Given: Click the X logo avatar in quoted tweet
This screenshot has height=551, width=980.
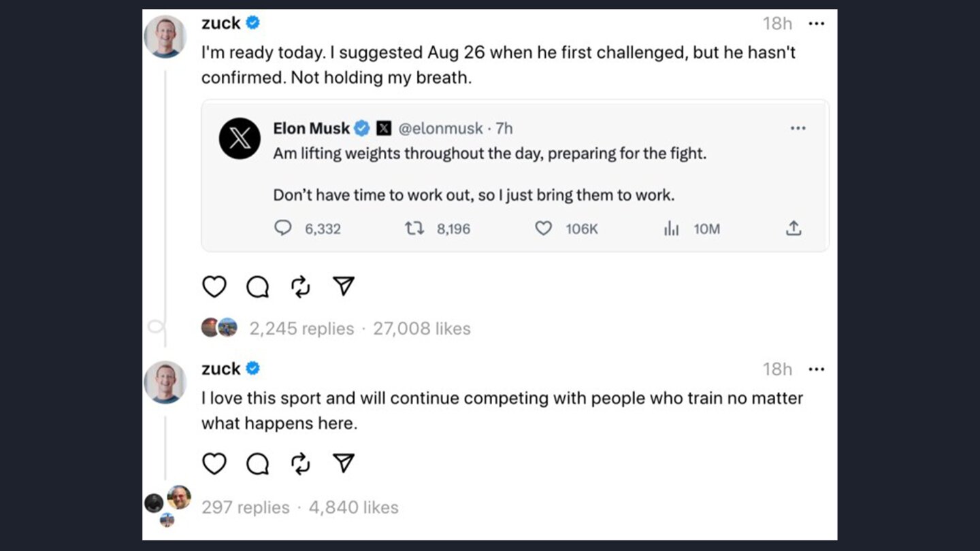Looking at the screenshot, I should point(240,139).
